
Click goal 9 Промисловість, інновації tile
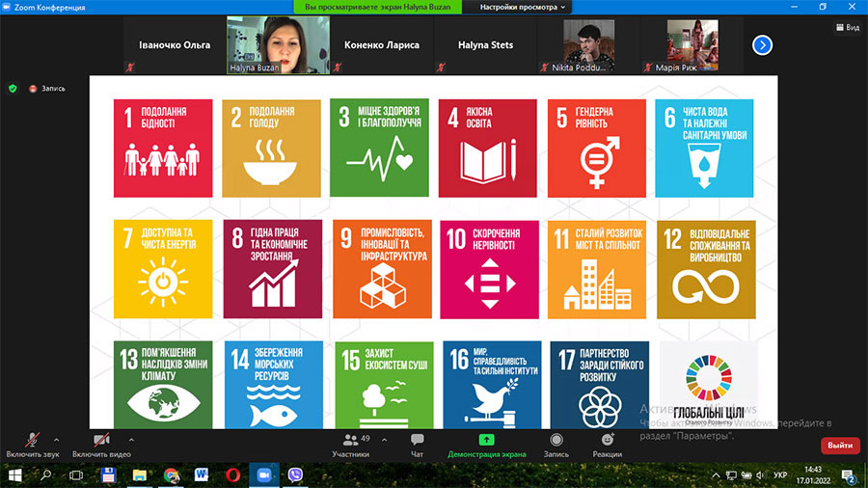(383, 269)
